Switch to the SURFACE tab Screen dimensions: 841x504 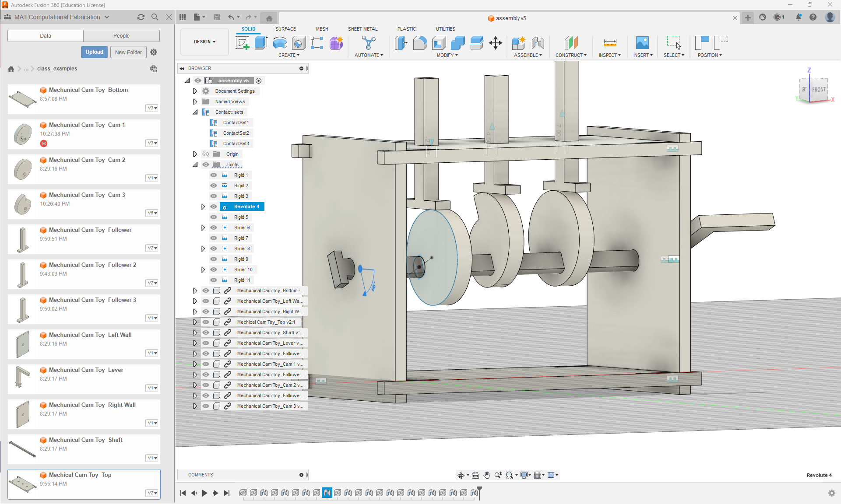coord(285,29)
